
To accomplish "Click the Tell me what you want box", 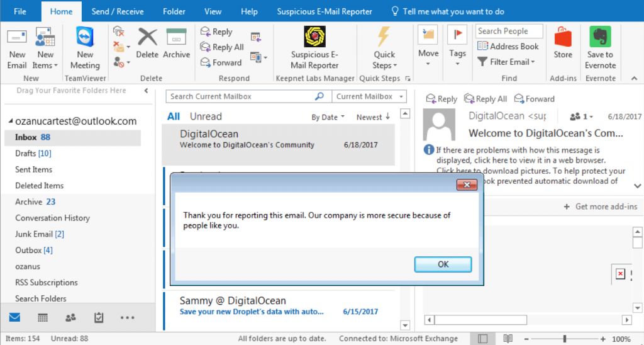I will (448, 11).
